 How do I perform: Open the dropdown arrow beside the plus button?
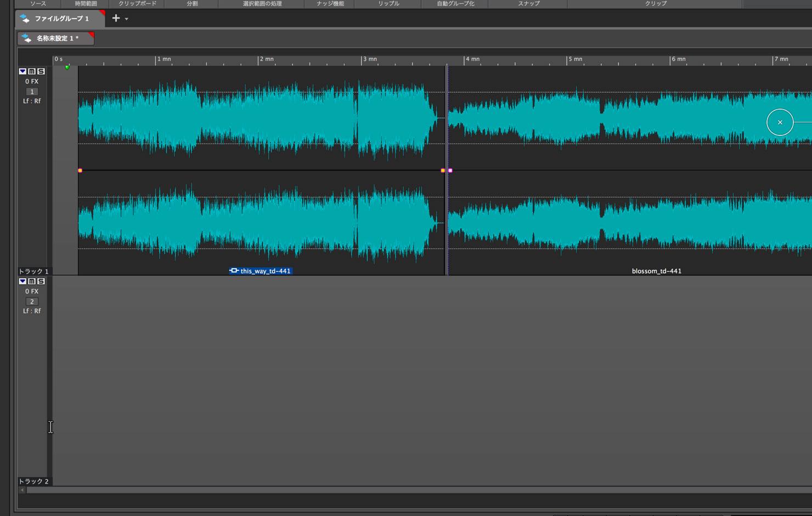coord(127,19)
